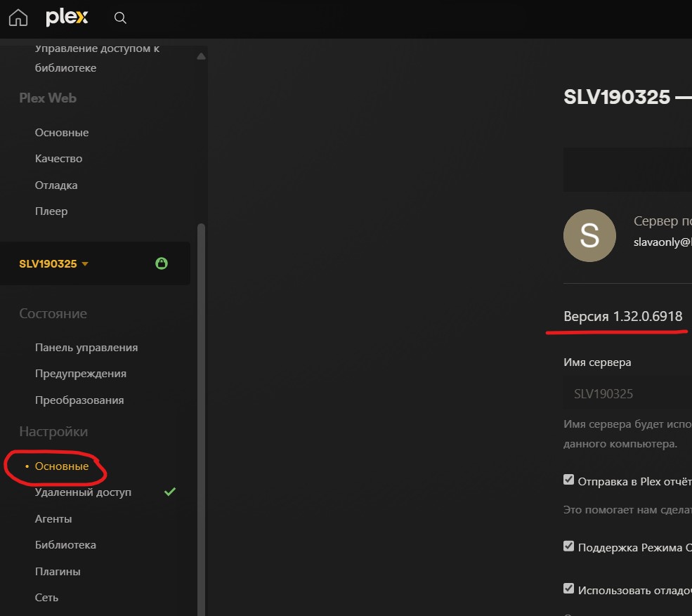The image size is (692, 616).
Task: Click the Plex logo
Action: 67,18
